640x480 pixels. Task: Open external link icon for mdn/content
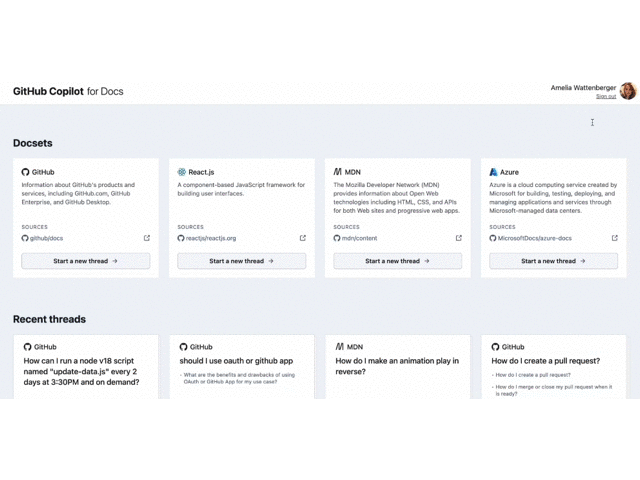pos(458,238)
